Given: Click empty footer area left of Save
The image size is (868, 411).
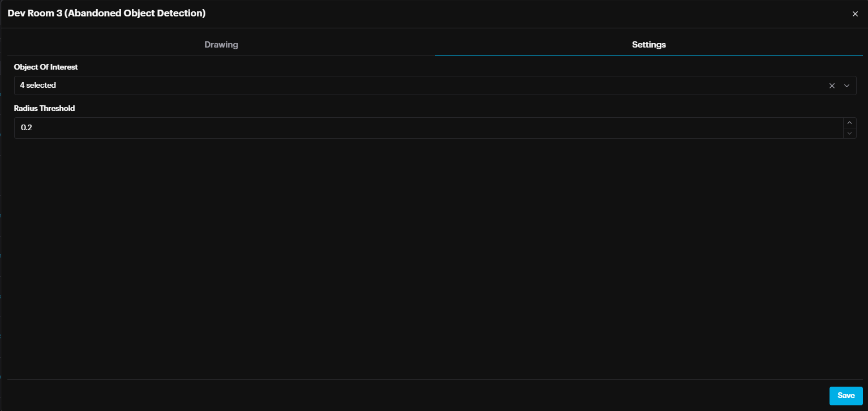Looking at the screenshot, I should (419, 395).
